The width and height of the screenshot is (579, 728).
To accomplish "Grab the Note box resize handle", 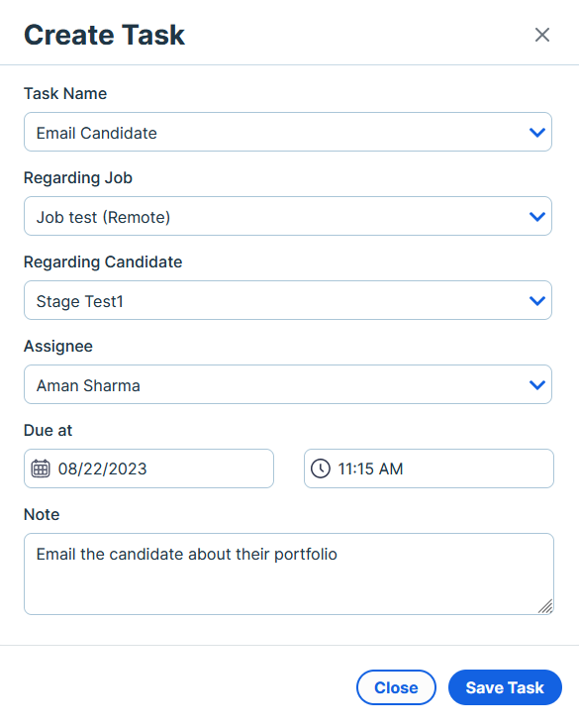I will 545,606.
